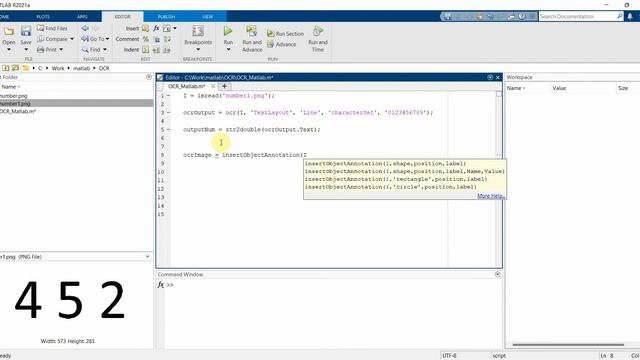Click the smart indent icon
This screenshot has width=640, height=360.
tap(146, 50)
